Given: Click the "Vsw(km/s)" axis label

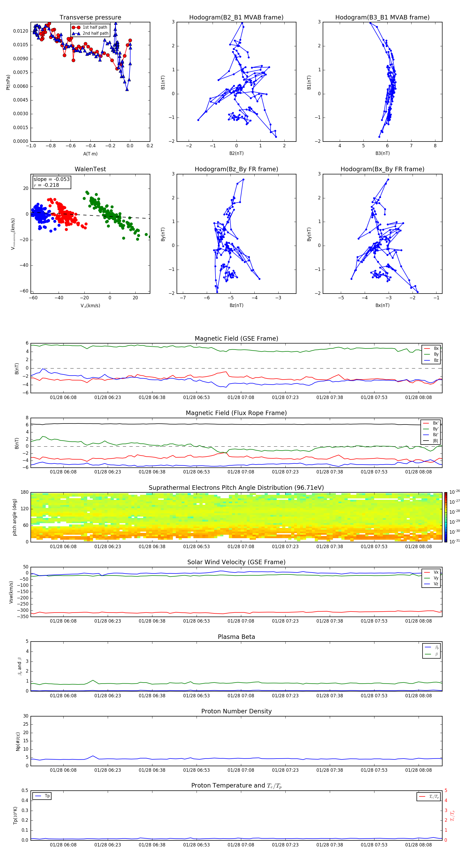Looking at the screenshot, I should tap(11, 592).
